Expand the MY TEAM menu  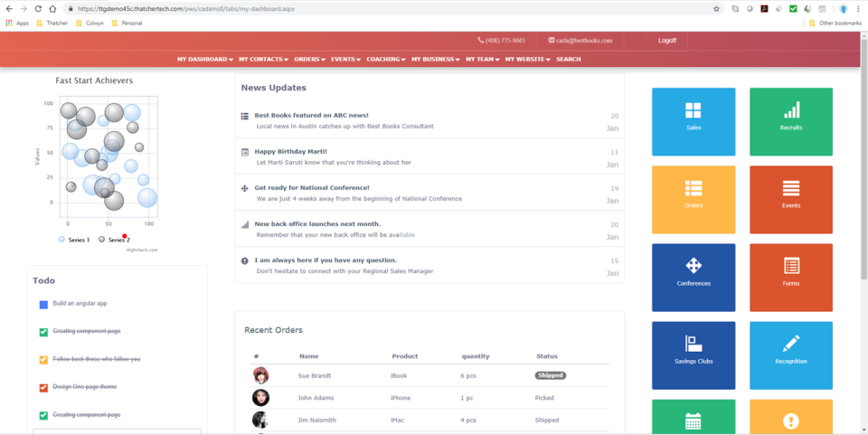[483, 59]
